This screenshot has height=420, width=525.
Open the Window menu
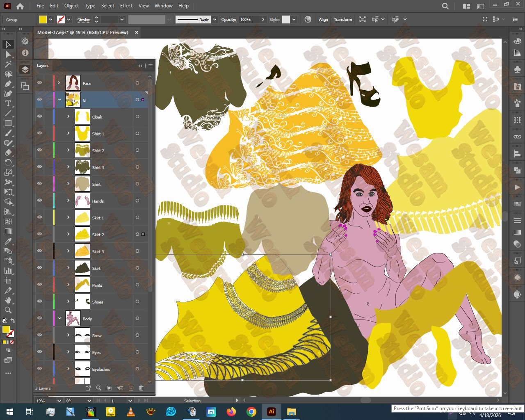(x=163, y=6)
